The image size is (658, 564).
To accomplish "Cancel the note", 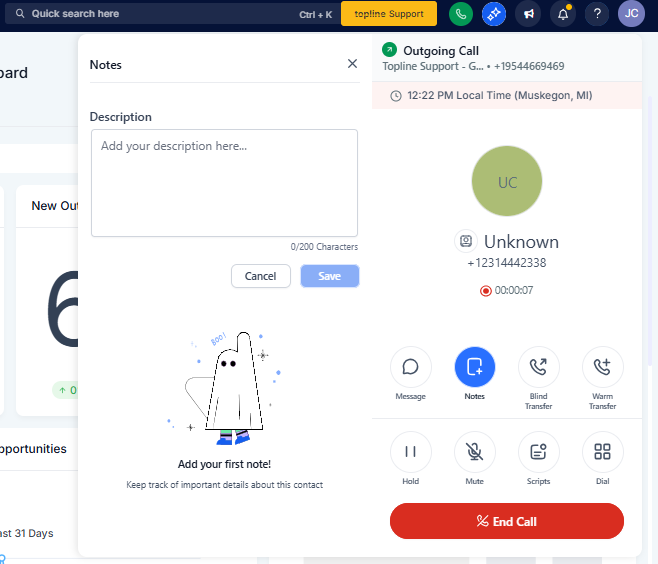I will pyautogui.click(x=261, y=276).
